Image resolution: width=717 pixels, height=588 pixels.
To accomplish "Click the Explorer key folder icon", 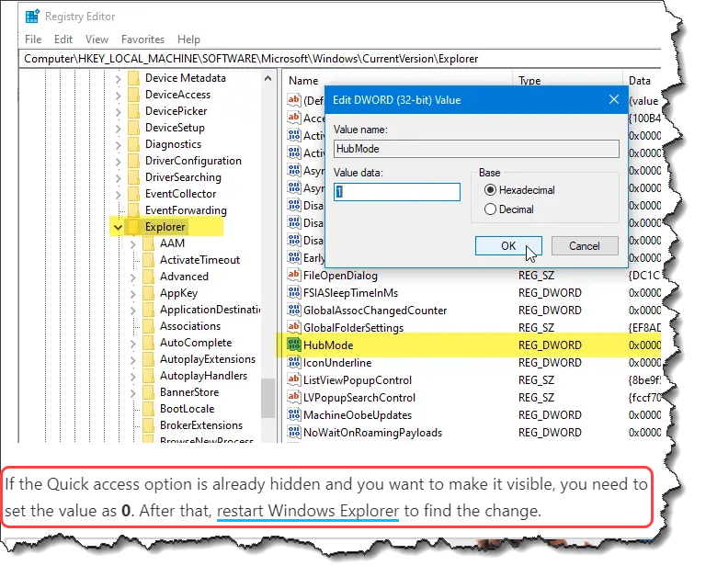I will pos(133,227).
